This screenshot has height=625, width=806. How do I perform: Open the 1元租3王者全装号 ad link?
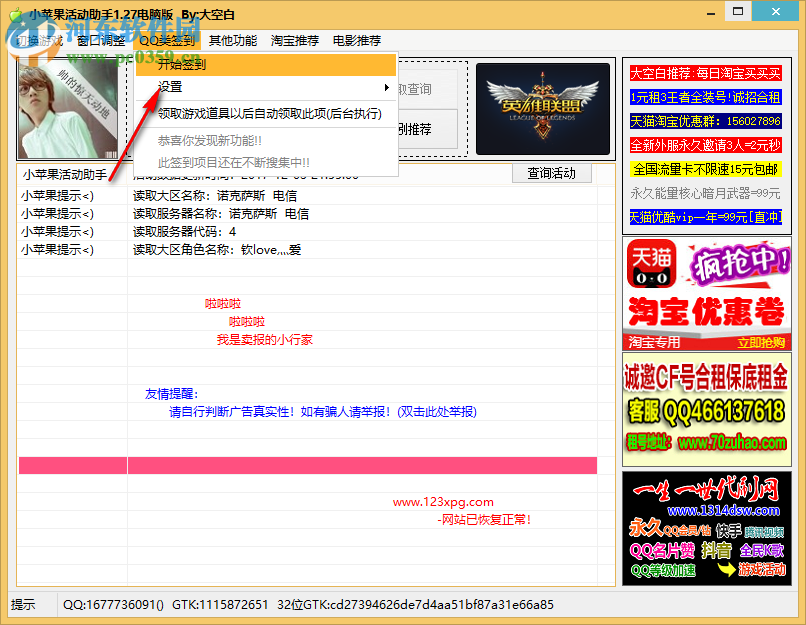705,97
